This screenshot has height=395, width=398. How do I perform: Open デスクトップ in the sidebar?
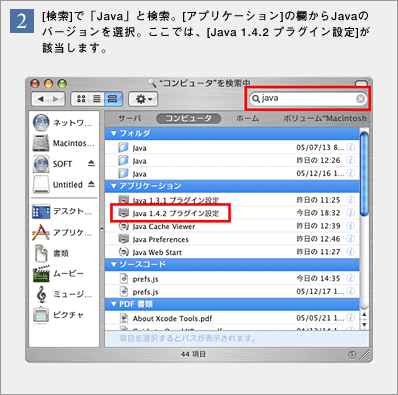pos(63,212)
